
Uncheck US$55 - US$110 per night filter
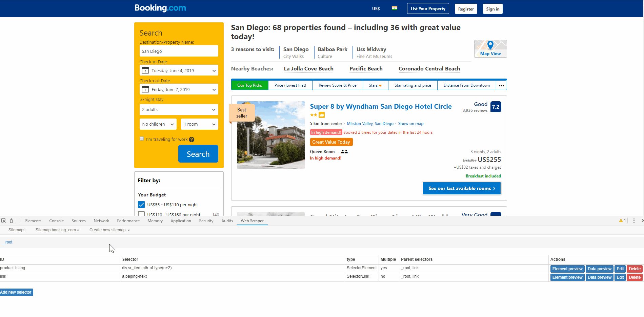pos(141,205)
